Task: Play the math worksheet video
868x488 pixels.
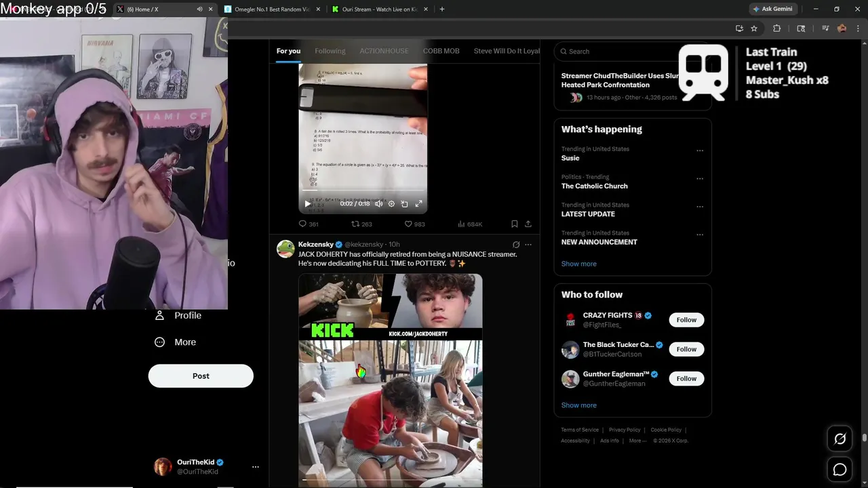Action: coord(307,203)
